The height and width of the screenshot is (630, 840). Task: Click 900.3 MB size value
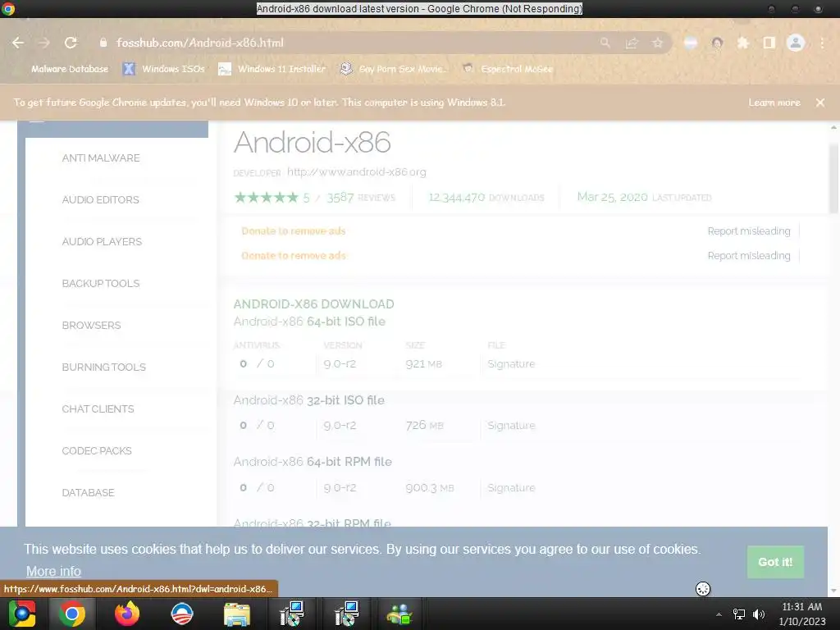(x=430, y=488)
